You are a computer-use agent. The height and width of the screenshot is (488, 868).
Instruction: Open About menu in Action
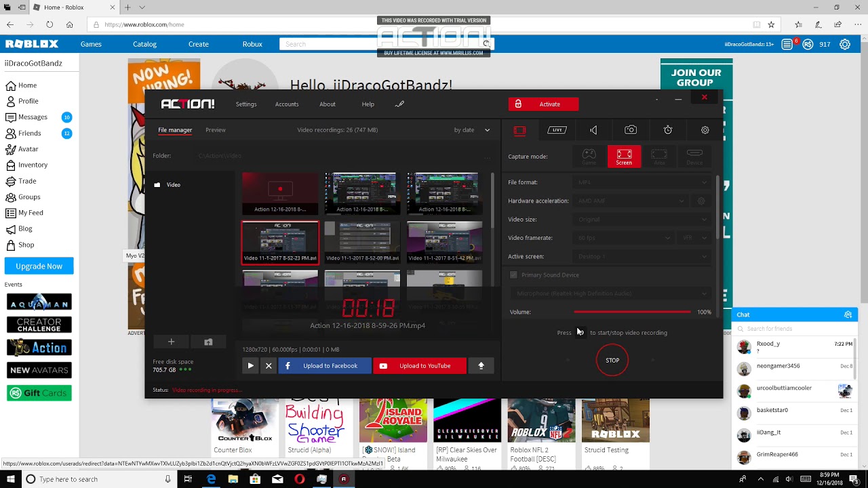(x=328, y=104)
